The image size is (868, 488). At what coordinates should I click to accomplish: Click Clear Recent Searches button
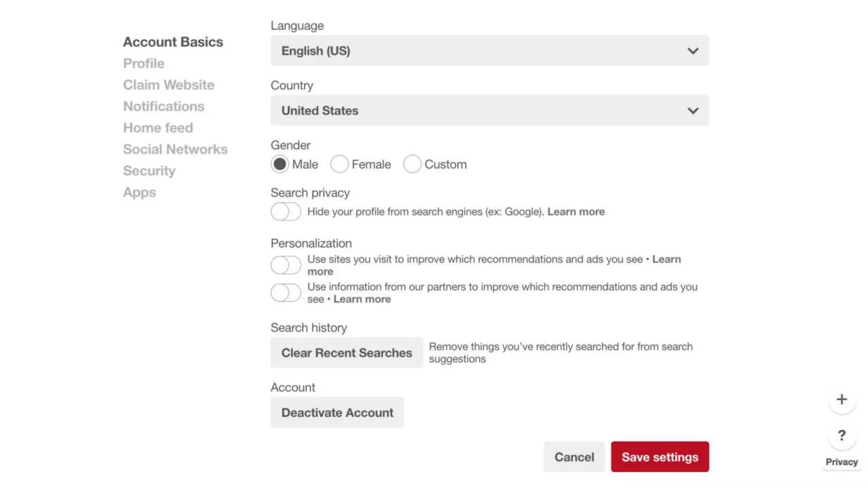click(x=346, y=353)
